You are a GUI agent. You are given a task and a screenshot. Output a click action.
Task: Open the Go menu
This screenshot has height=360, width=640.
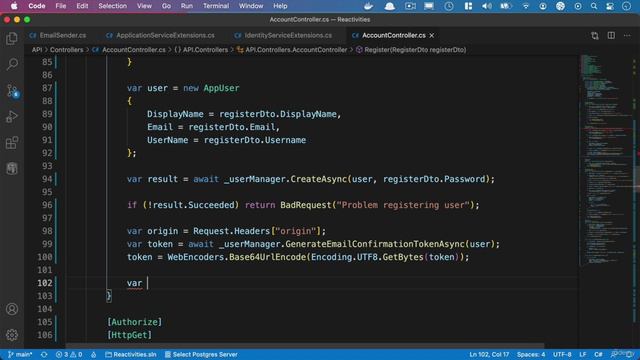pyautogui.click(x=166, y=6)
